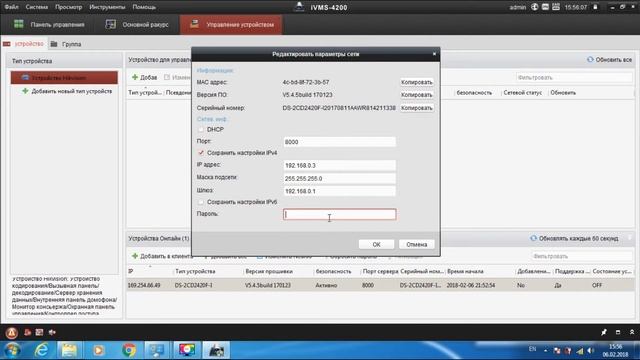Click the picture icon in title bar

545,7
